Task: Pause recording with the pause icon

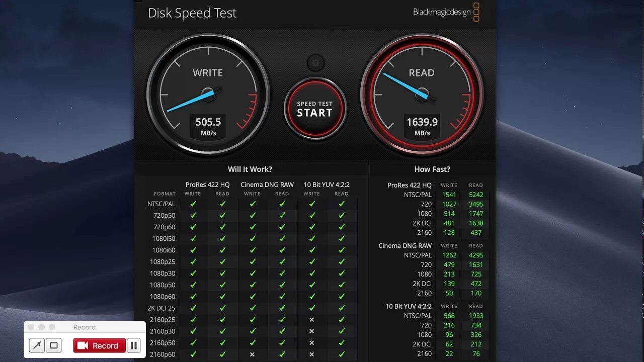Action: [x=133, y=345]
